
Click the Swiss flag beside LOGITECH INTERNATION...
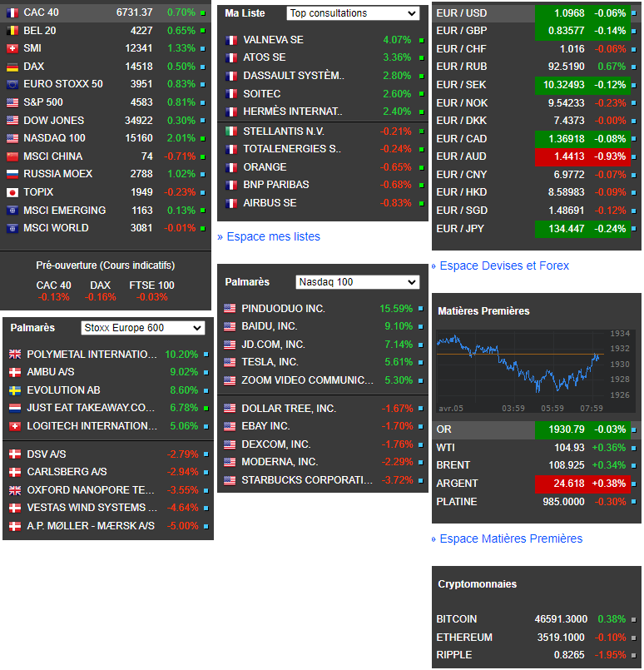(x=15, y=426)
